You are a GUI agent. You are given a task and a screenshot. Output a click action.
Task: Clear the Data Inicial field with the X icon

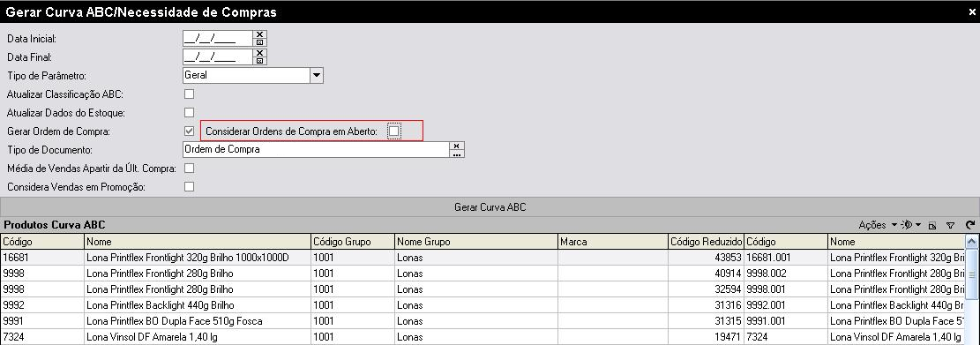(260, 34)
